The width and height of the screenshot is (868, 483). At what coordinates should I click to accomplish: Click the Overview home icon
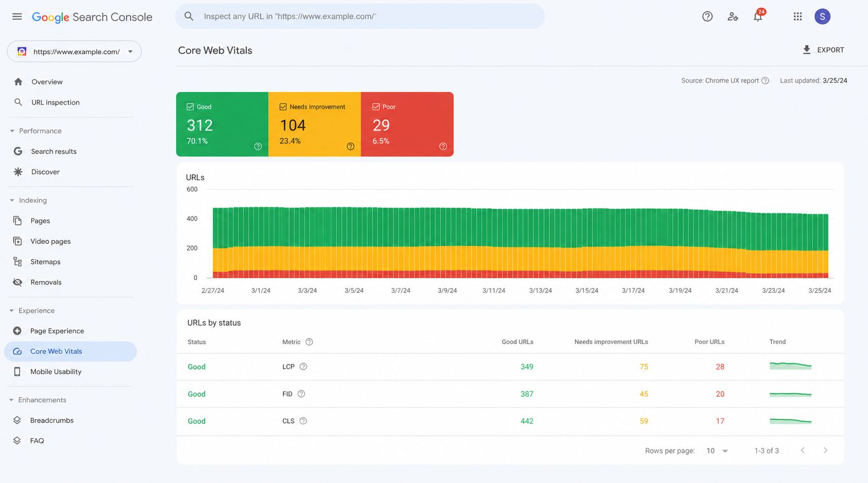[18, 82]
